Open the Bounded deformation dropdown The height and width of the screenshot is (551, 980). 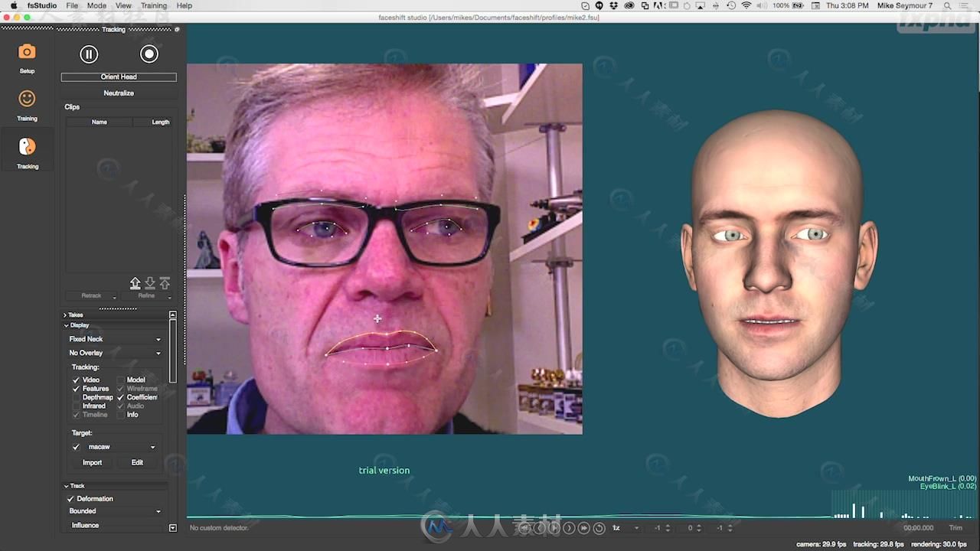click(x=115, y=511)
